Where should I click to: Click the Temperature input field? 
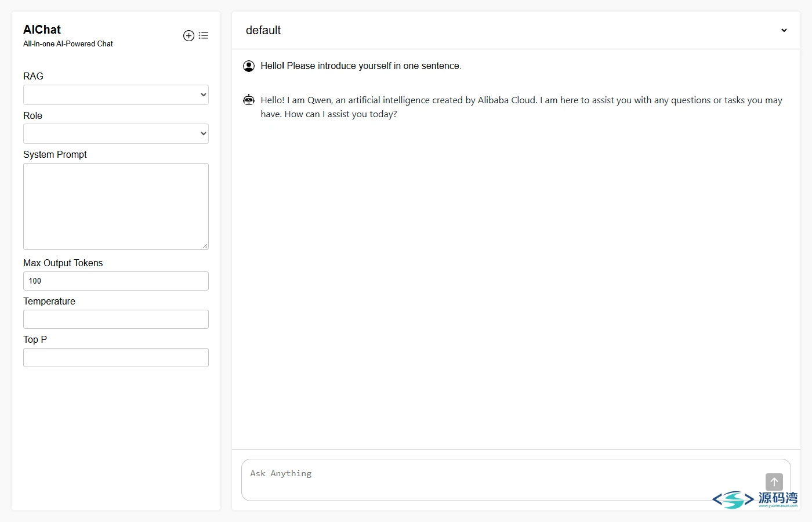[x=116, y=319]
